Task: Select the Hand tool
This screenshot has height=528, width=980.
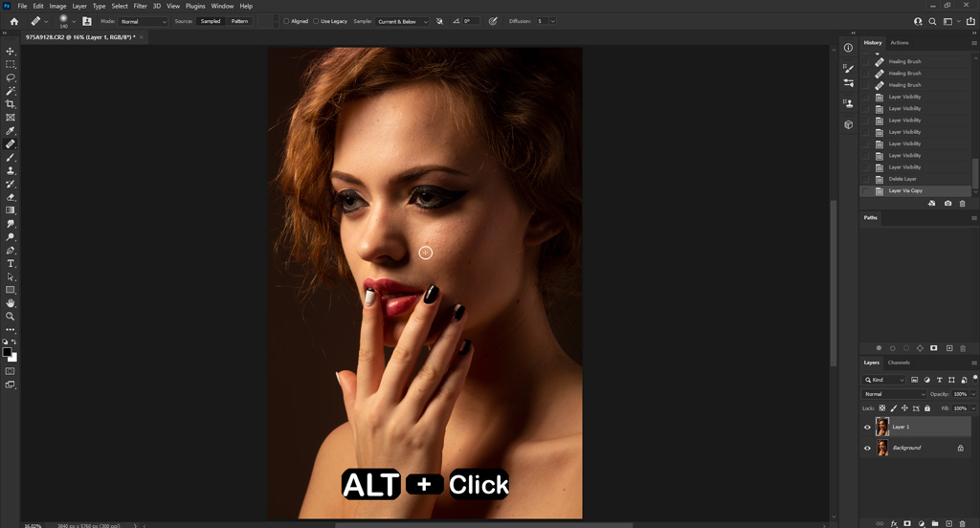Action: click(x=10, y=303)
